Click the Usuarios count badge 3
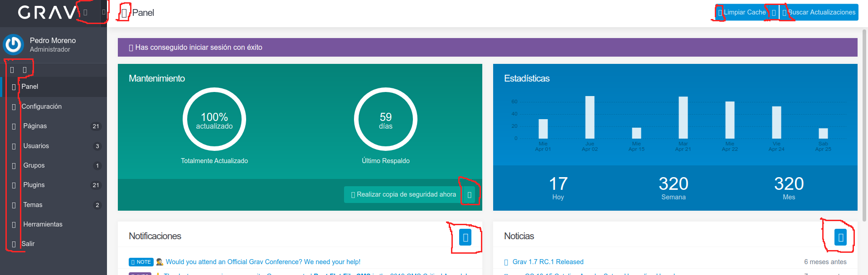This screenshot has height=275, width=868. point(97,146)
